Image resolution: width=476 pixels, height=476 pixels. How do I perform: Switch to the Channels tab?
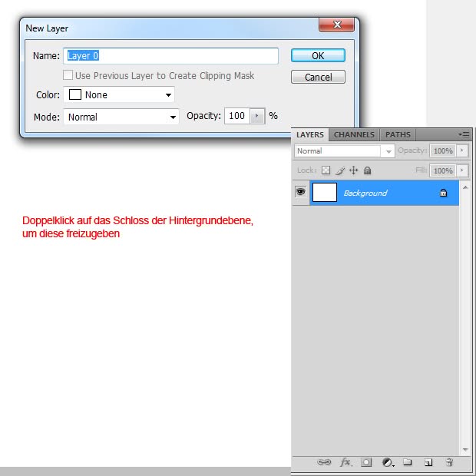tap(354, 135)
